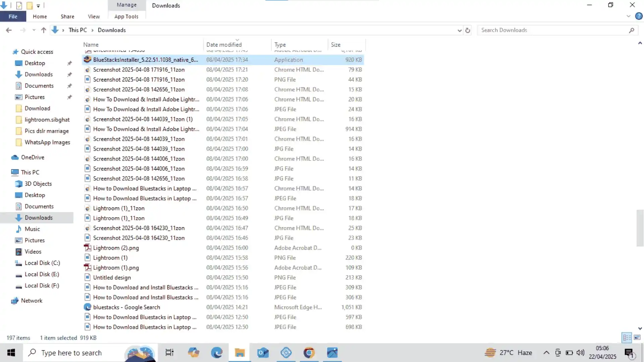Toggle details view button in status bar

coord(627,338)
